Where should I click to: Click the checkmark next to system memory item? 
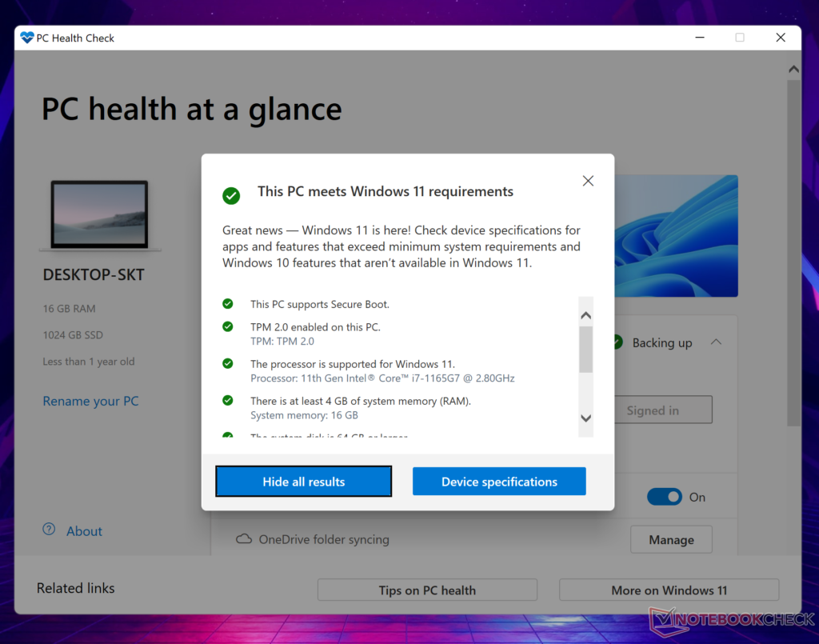click(228, 401)
